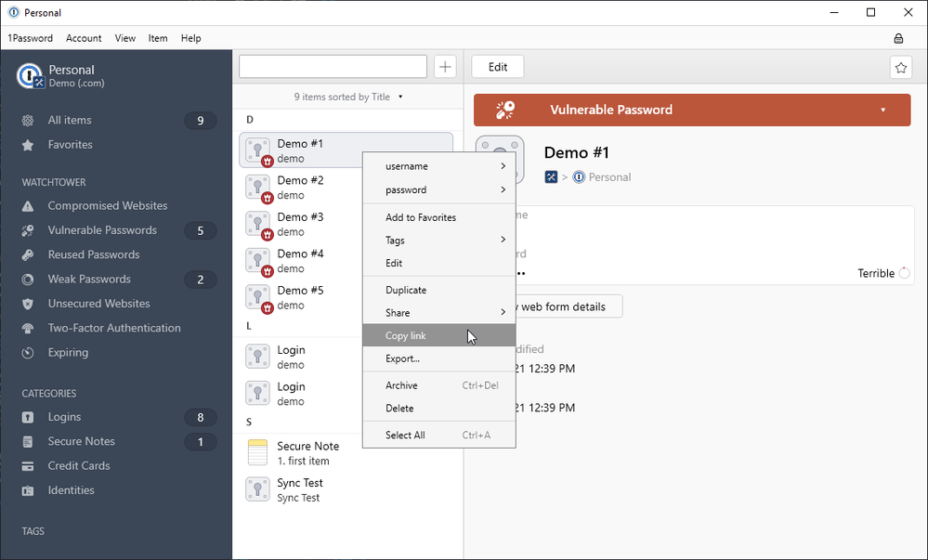Click the Vulnerable Passwords icon in the sidebar
Viewport: 928px width, 560px height.
click(28, 231)
